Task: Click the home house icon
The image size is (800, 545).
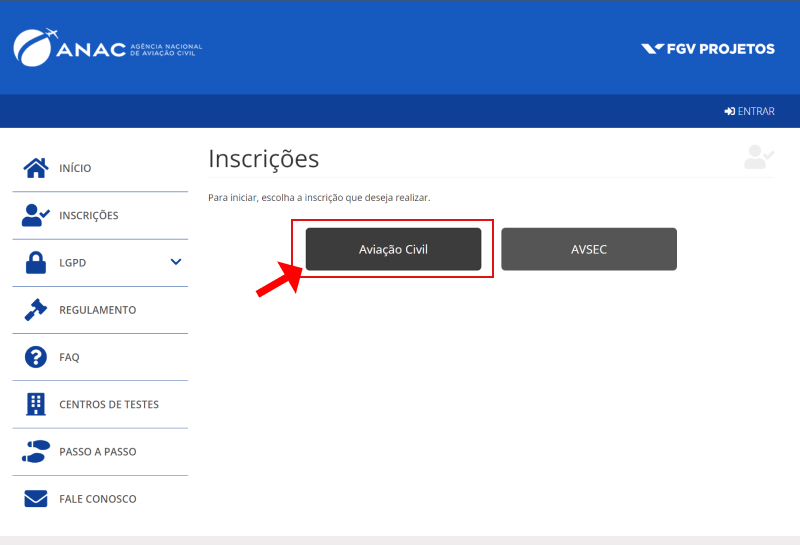Action: click(36, 168)
